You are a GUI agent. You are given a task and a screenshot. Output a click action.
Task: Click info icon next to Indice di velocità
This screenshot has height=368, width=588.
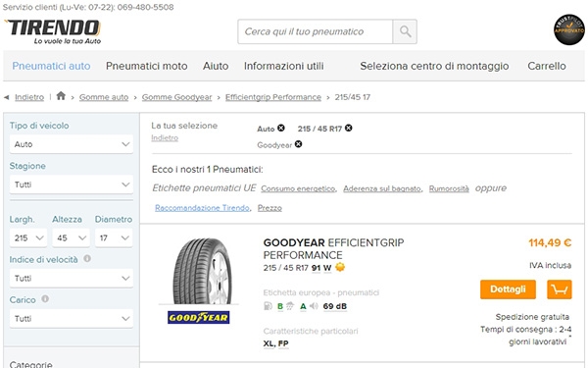(87, 259)
